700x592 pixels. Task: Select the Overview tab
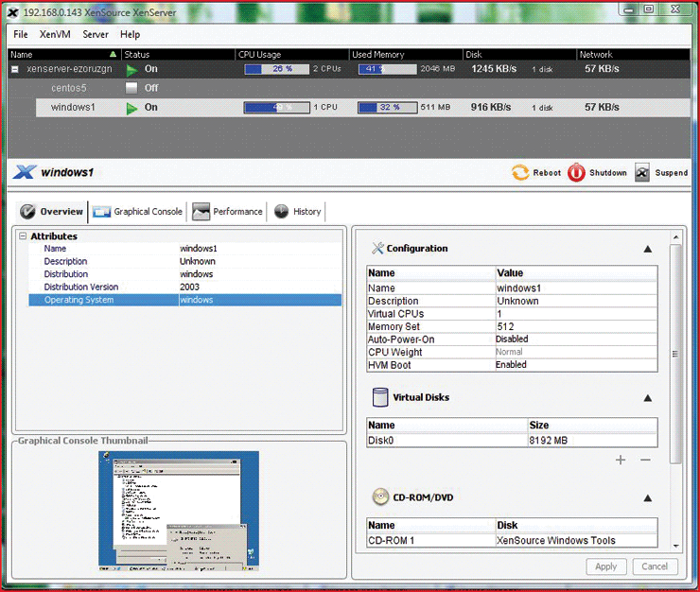tap(52, 212)
